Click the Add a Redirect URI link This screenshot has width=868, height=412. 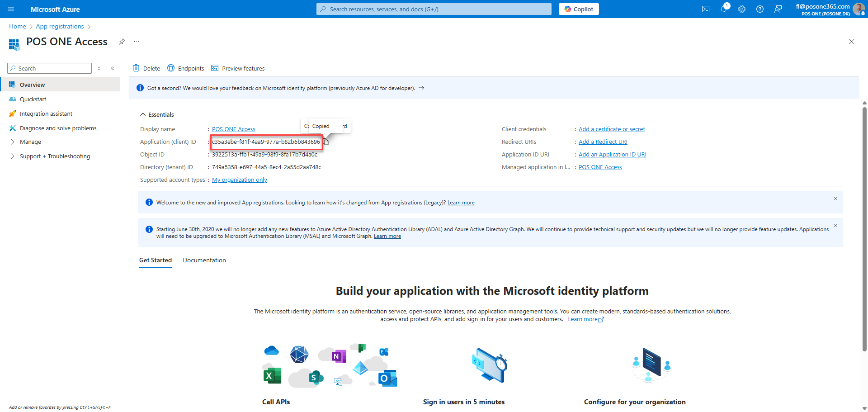pyautogui.click(x=603, y=142)
